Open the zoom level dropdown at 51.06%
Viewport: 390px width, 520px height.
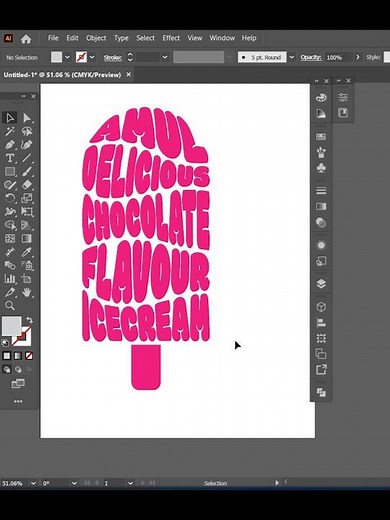pos(33,483)
